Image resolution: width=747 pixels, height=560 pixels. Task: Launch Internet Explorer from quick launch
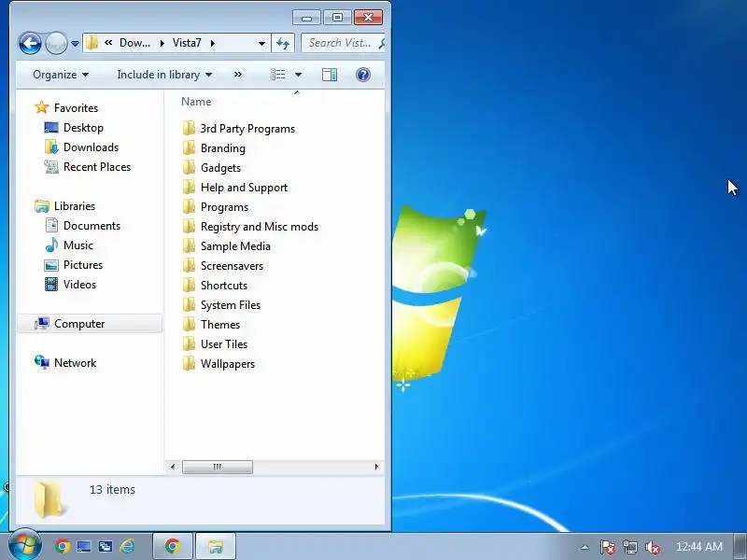point(127,546)
